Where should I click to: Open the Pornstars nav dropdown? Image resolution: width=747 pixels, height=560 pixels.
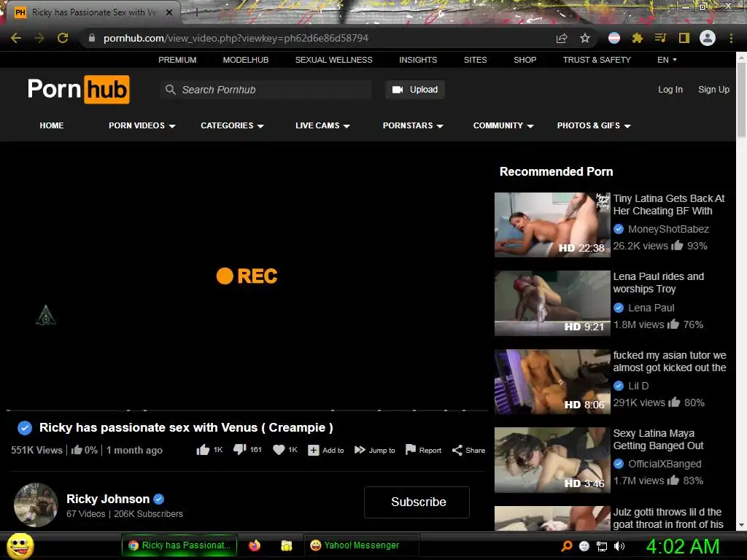click(x=413, y=125)
